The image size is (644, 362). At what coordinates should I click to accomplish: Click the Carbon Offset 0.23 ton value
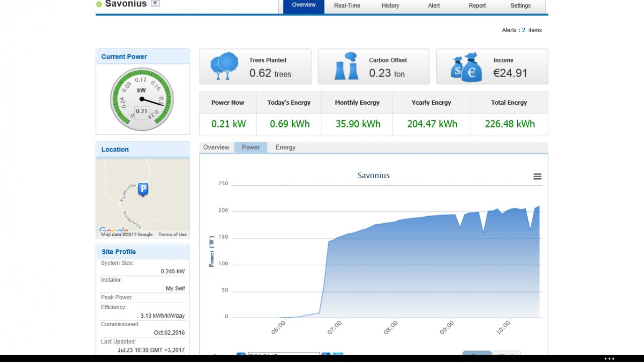coord(387,73)
